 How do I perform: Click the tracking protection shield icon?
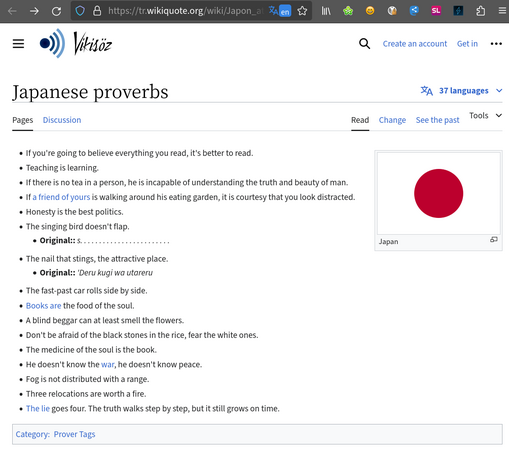(x=80, y=11)
